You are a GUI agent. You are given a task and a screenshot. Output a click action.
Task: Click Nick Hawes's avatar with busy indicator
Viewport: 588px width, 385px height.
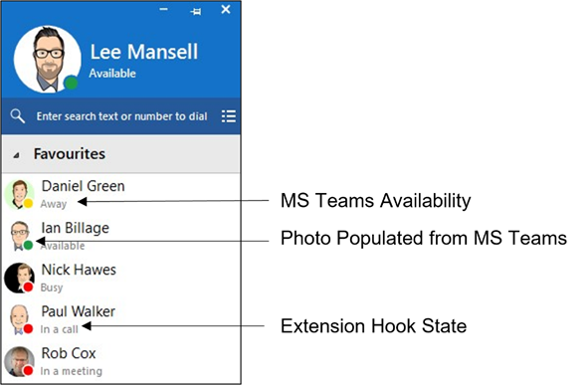[19, 278]
